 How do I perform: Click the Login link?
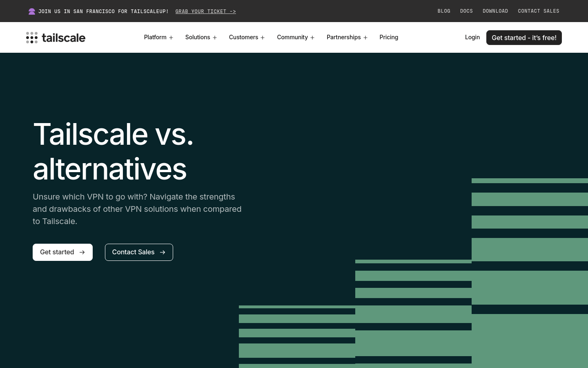point(472,37)
